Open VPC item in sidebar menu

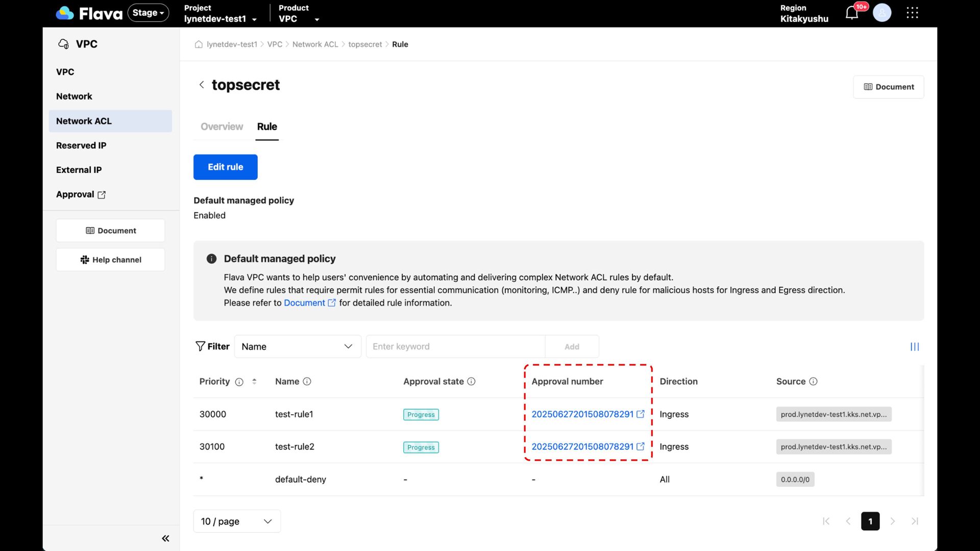pos(65,72)
